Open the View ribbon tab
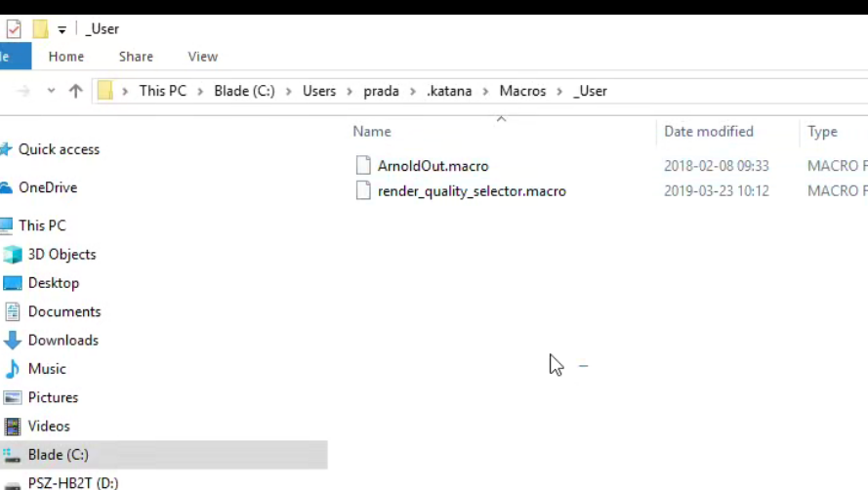Image resolution: width=868 pixels, height=490 pixels. [x=203, y=57]
